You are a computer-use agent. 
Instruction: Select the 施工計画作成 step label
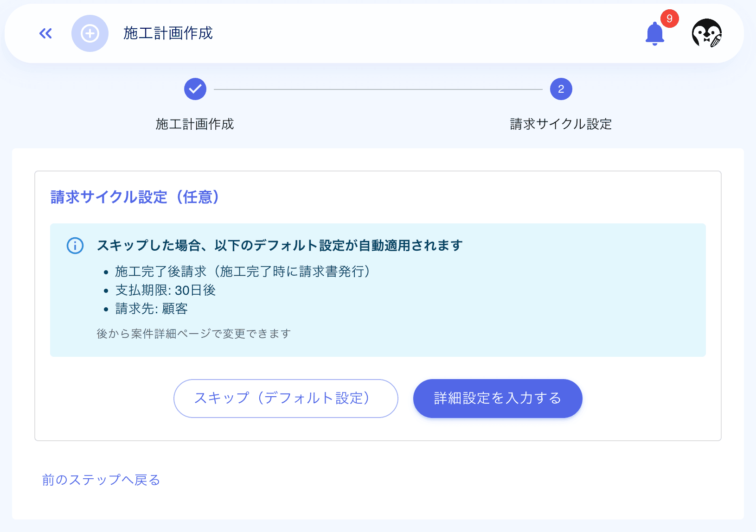(195, 124)
